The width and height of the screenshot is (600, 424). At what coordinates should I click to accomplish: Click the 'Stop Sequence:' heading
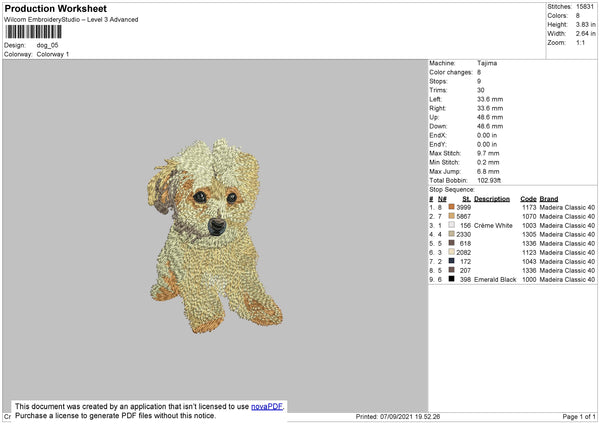[452, 189]
